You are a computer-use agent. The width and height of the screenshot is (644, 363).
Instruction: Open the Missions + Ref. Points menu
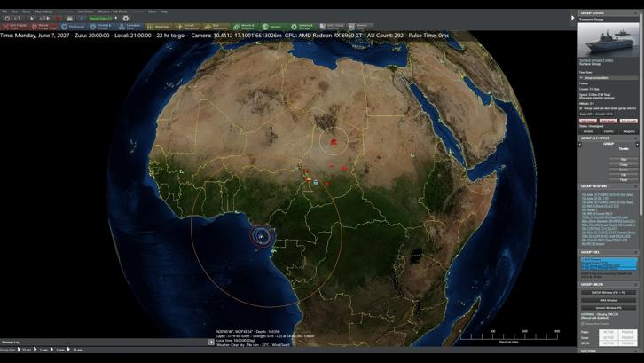click(113, 12)
